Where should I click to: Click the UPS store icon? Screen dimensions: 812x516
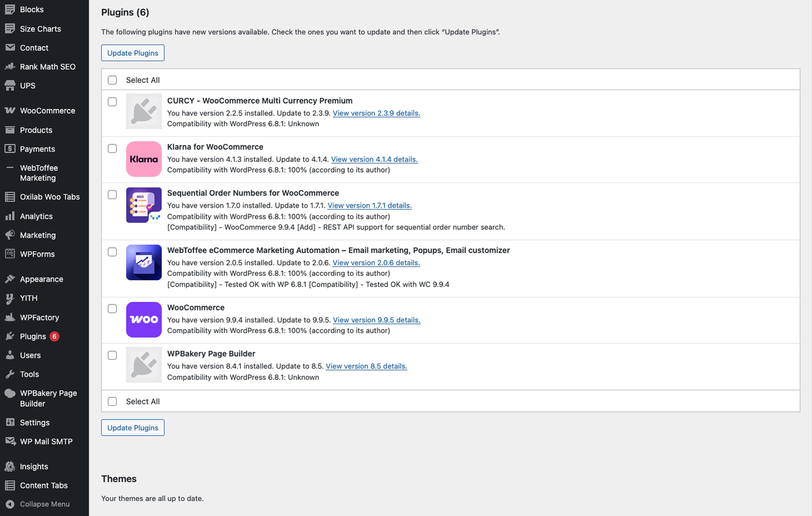point(10,86)
